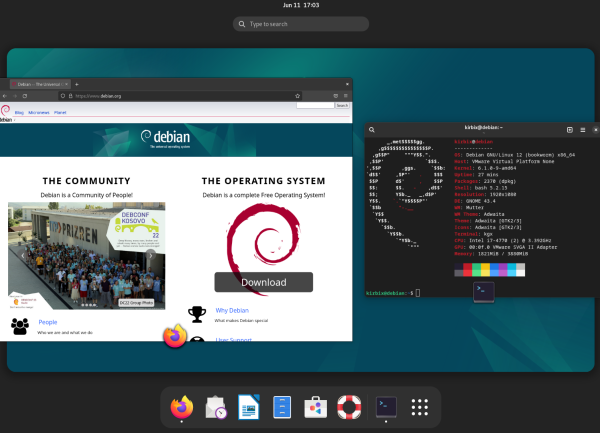Image resolution: width=600 pixels, height=433 pixels.
Task: Click the Firefox URL address bar
Action: coord(180,96)
